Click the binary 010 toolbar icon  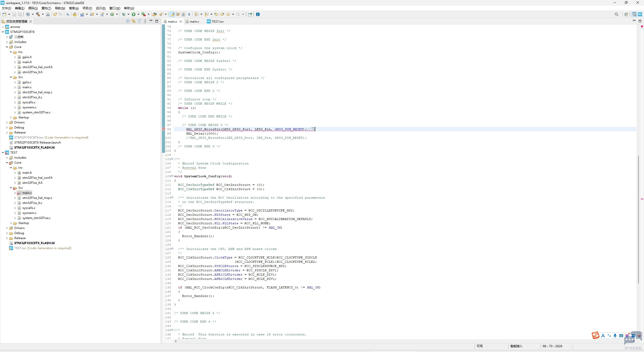click(x=48, y=14)
